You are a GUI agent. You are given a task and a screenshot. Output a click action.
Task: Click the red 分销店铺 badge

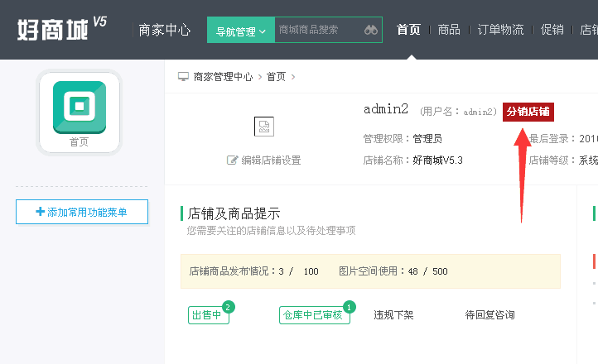click(528, 112)
